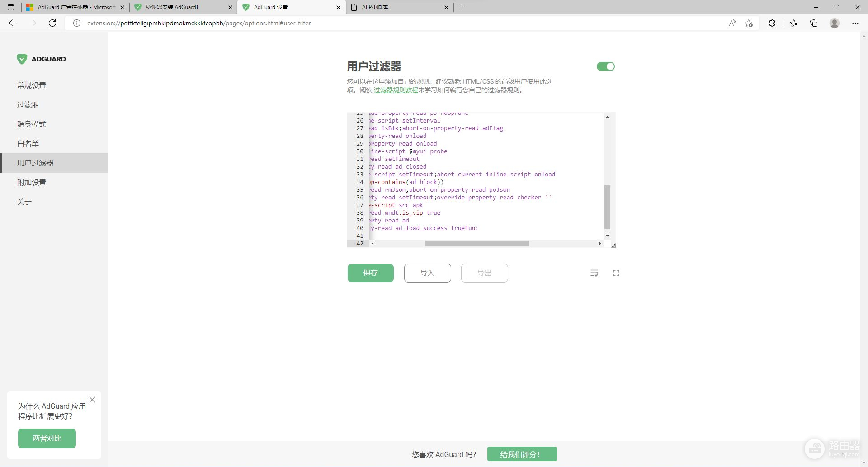
Task: Open the browser extensions puzzle icon
Action: tap(772, 23)
